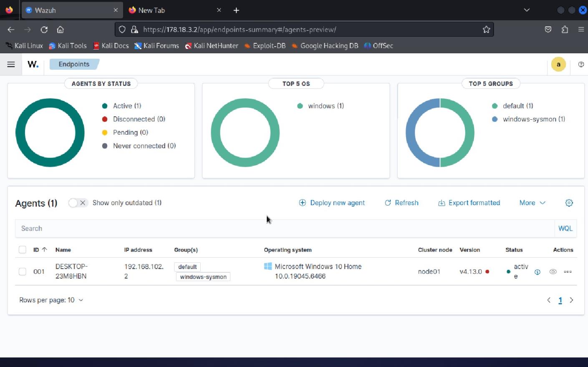Click Deploy new agent
The image size is (588, 367).
(332, 203)
